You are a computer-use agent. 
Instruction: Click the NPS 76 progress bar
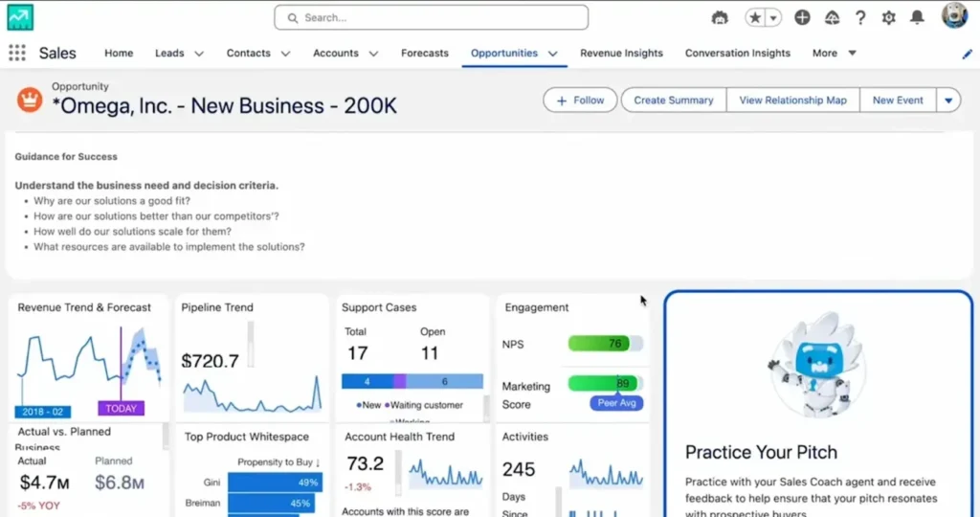(x=605, y=343)
